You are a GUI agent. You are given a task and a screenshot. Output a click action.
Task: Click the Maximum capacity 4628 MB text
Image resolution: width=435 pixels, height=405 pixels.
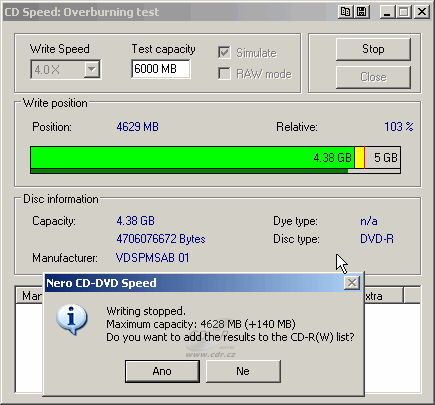click(x=201, y=324)
